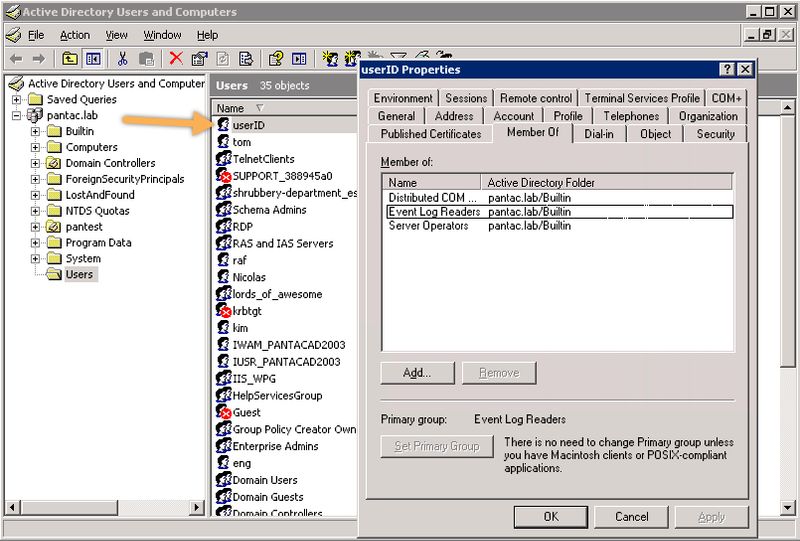
Task: Open the Action menu
Action: pyautogui.click(x=74, y=35)
